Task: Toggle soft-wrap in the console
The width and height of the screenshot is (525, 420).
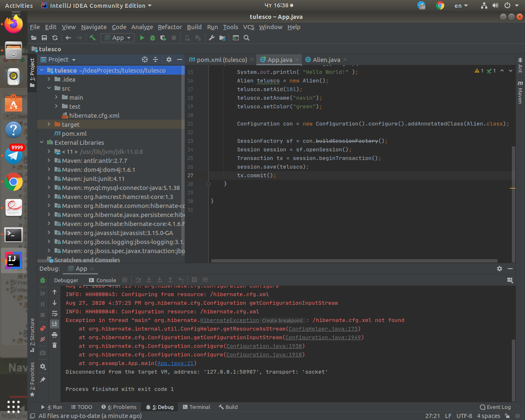Action: (55, 314)
